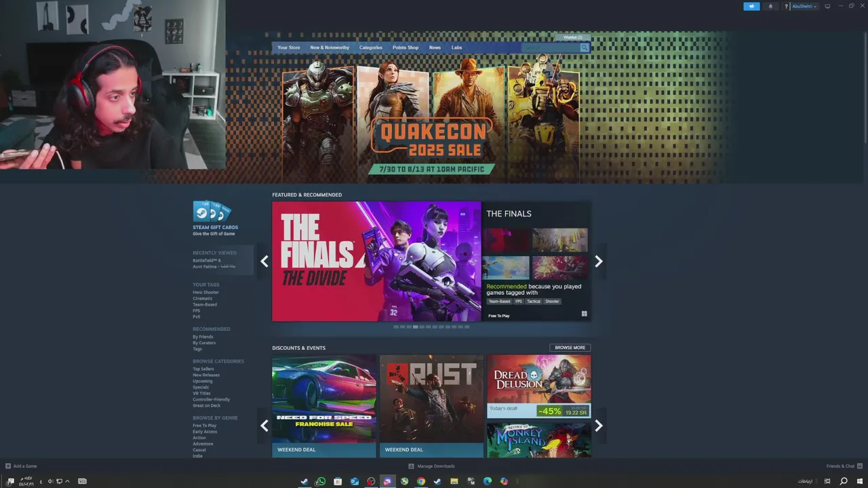
Task: Open the Monkey Island card
Action: (538, 440)
